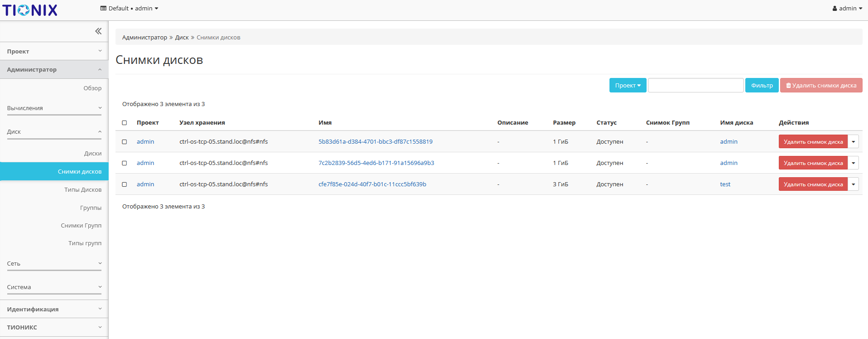This screenshot has width=868, height=339.
Task: Tick checkbox for snapshot cfe7f85e row
Action: [125, 184]
